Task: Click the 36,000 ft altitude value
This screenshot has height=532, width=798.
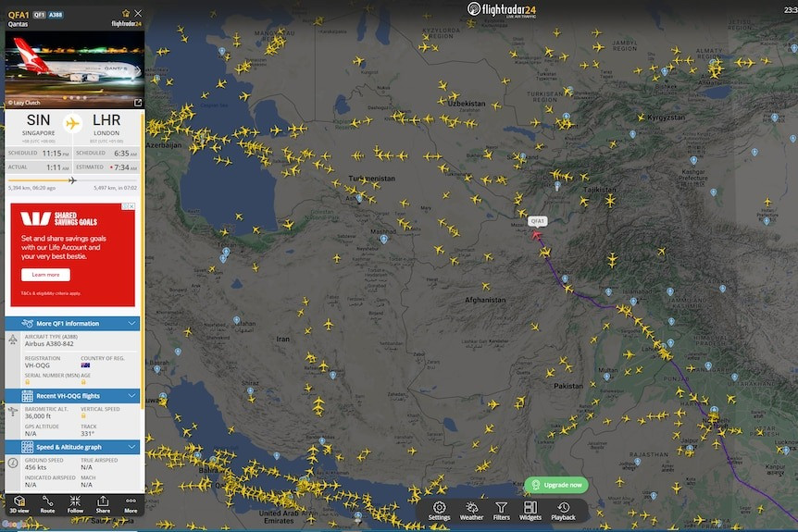Action: (x=38, y=416)
